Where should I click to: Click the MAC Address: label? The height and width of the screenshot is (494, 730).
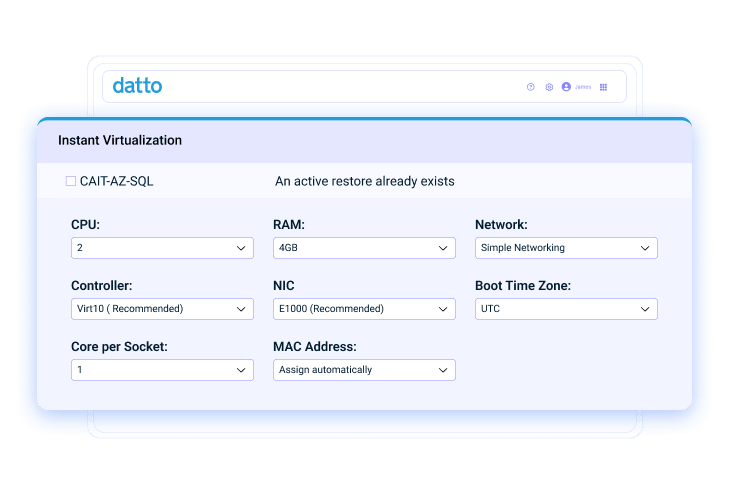tap(315, 346)
